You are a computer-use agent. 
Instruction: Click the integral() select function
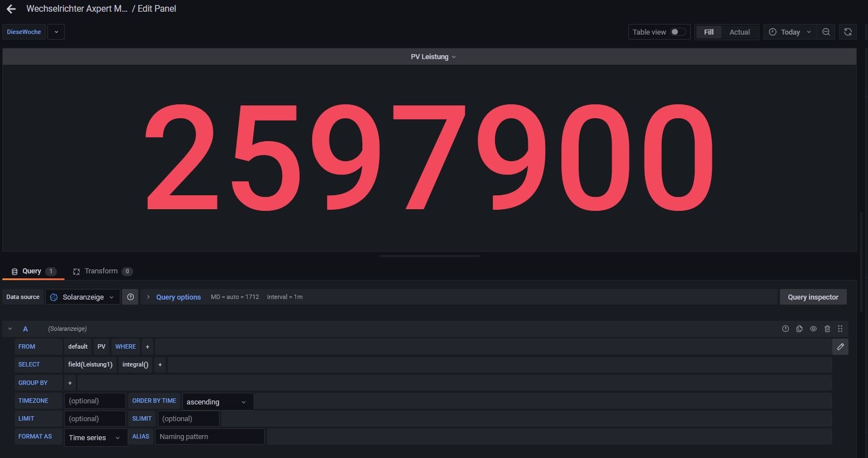click(135, 364)
